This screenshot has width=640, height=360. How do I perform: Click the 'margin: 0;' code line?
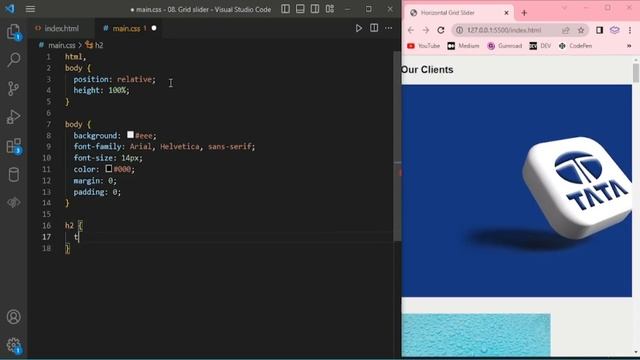95,180
